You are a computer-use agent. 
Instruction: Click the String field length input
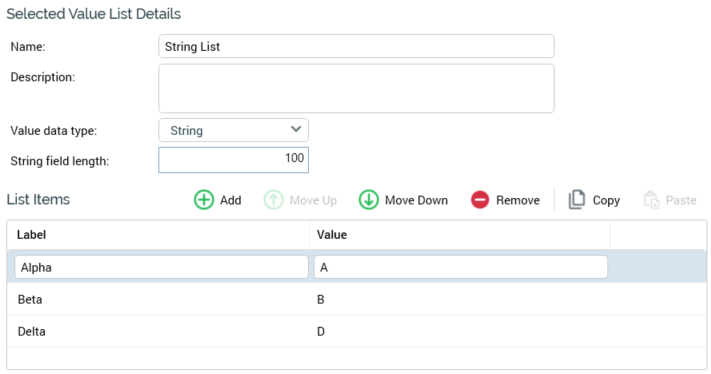[234, 160]
